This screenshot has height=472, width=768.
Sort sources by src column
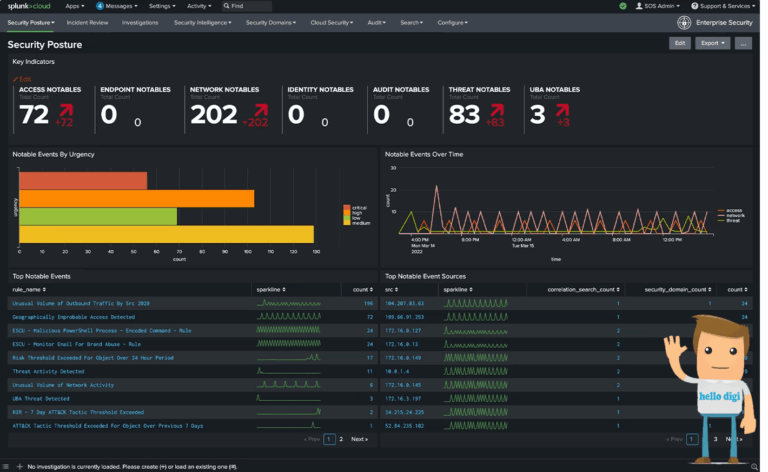coord(391,289)
